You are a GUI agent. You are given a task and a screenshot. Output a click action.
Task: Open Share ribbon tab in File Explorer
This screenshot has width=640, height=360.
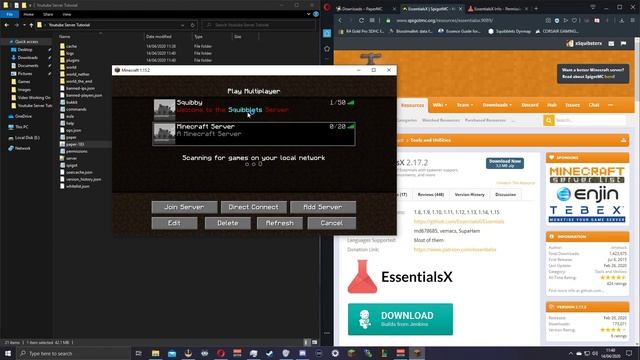click(48, 14)
